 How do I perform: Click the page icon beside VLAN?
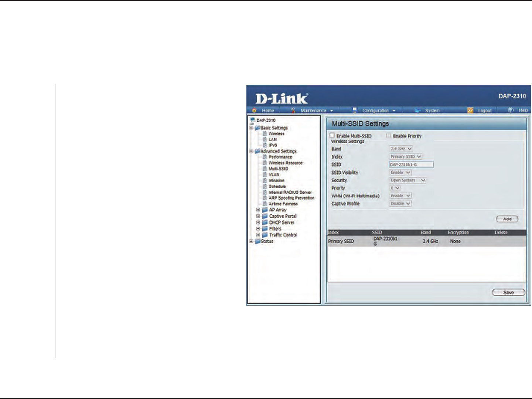click(x=265, y=175)
